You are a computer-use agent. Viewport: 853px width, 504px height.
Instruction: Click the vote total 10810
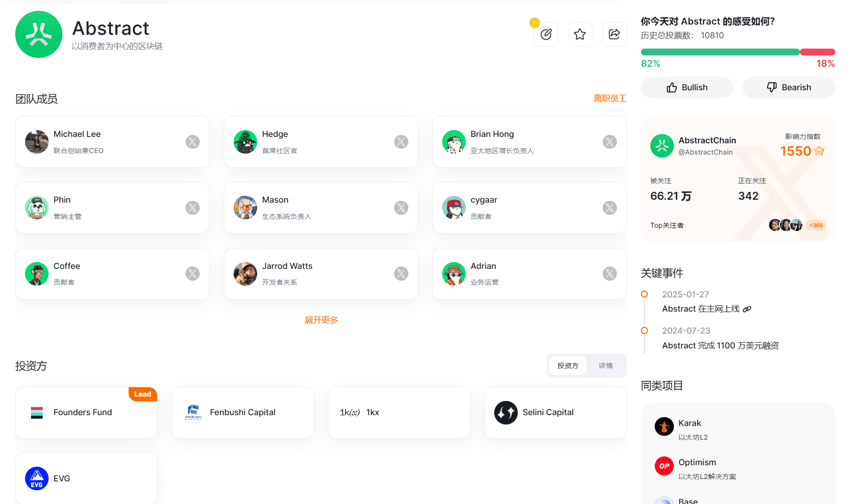click(712, 35)
